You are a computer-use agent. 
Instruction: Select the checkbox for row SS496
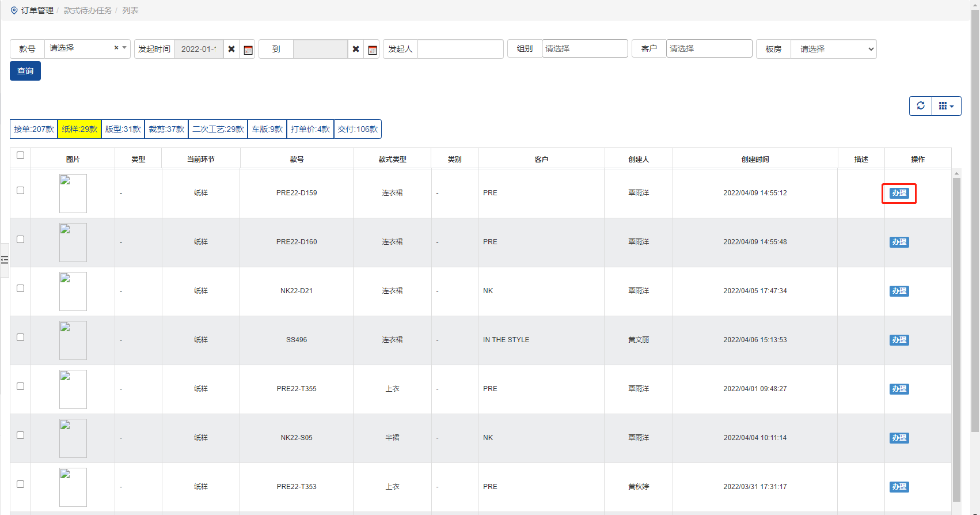pos(21,338)
